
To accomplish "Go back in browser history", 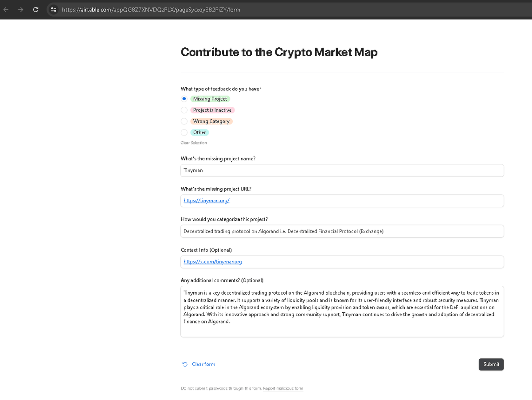I will pos(6,9).
